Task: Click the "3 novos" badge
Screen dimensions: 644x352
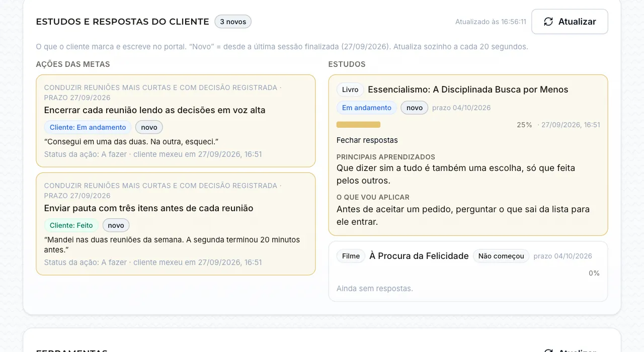Action: tap(233, 22)
